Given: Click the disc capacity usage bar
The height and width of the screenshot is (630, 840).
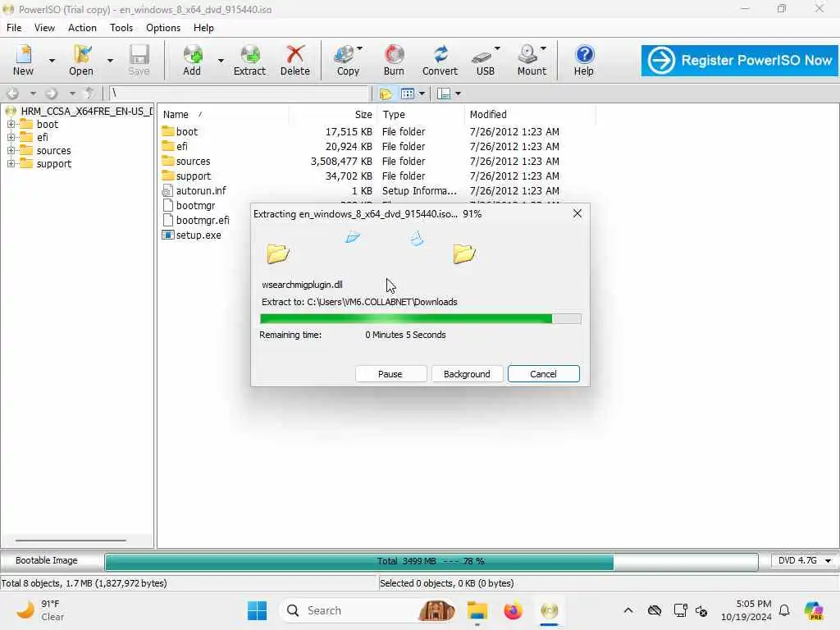Looking at the screenshot, I should (x=431, y=561).
